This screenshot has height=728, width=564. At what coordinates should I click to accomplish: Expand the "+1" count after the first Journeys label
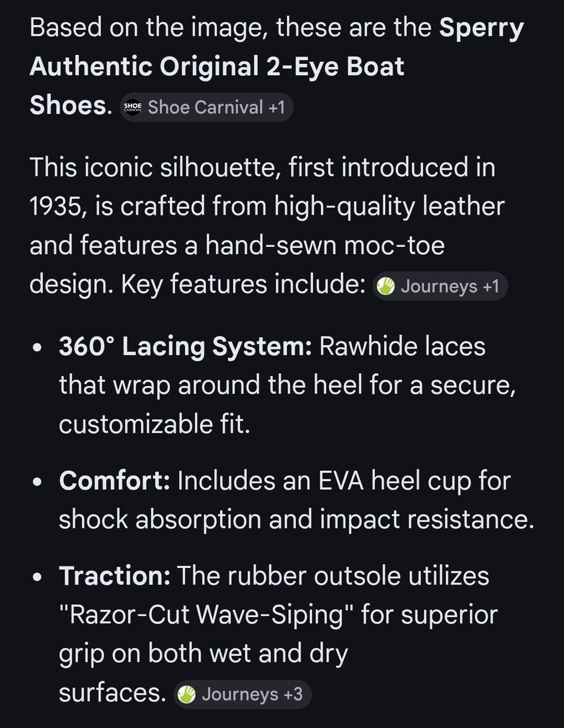click(490, 286)
